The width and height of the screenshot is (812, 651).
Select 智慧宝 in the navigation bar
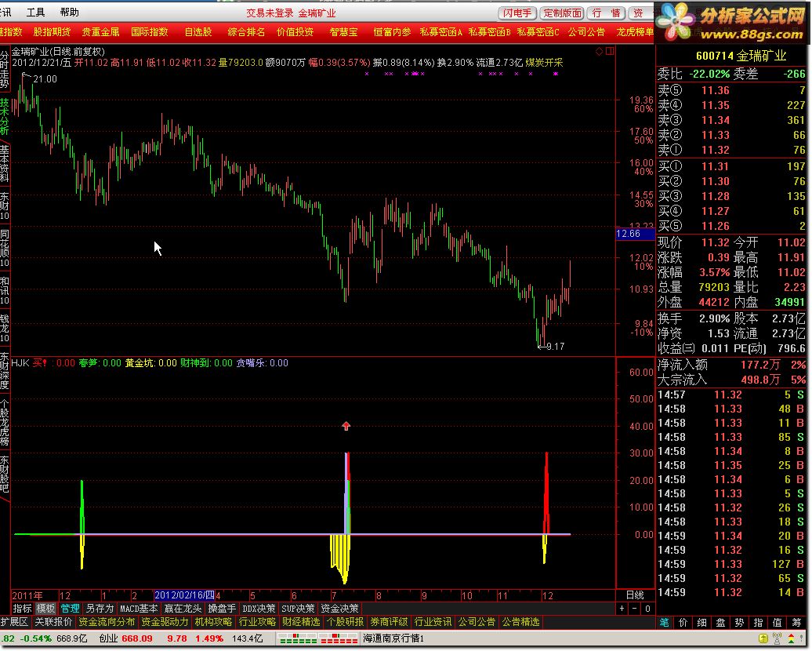[x=343, y=32]
